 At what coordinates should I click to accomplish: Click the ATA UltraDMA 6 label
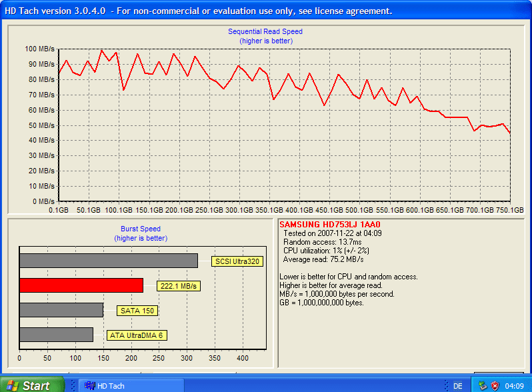coord(137,335)
